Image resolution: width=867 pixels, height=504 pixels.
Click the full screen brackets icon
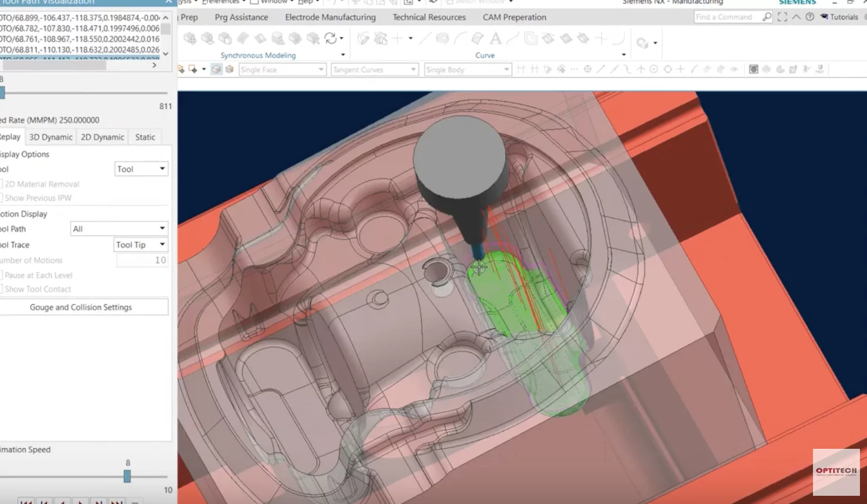(782, 17)
